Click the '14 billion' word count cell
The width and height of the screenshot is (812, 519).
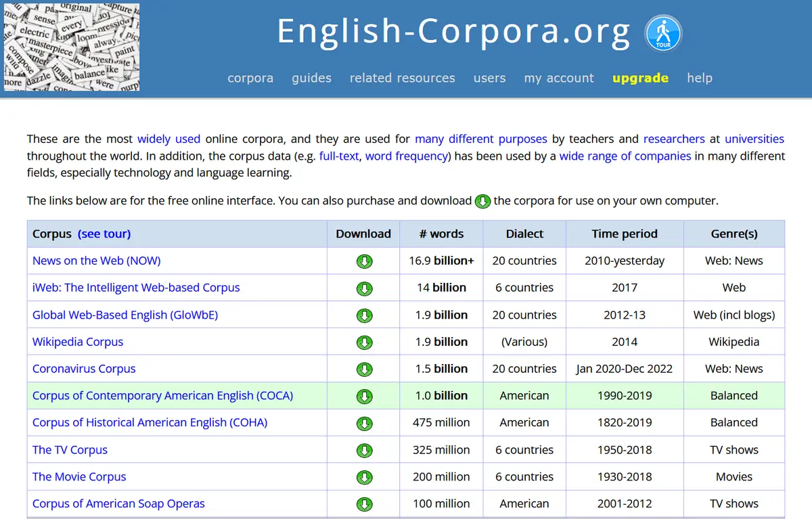tap(441, 288)
